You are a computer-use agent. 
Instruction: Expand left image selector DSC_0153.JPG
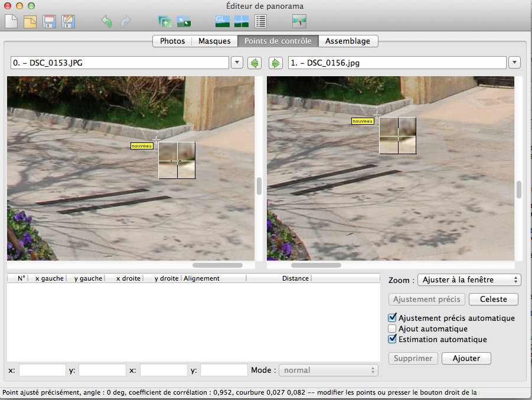coord(237,63)
